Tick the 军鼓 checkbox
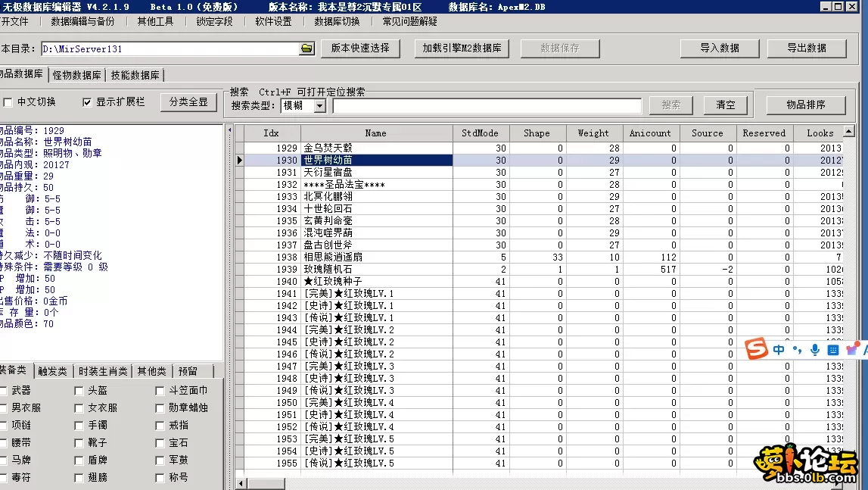This screenshot has height=490, width=868. pos(160,460)
